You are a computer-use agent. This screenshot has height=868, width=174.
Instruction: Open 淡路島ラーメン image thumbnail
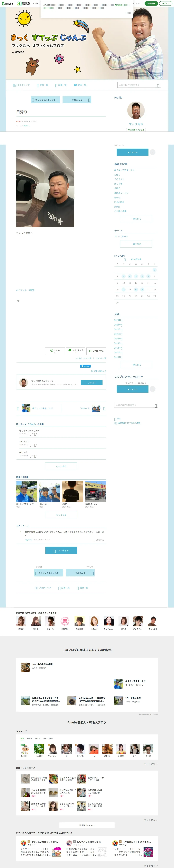(x=96, y=491)
